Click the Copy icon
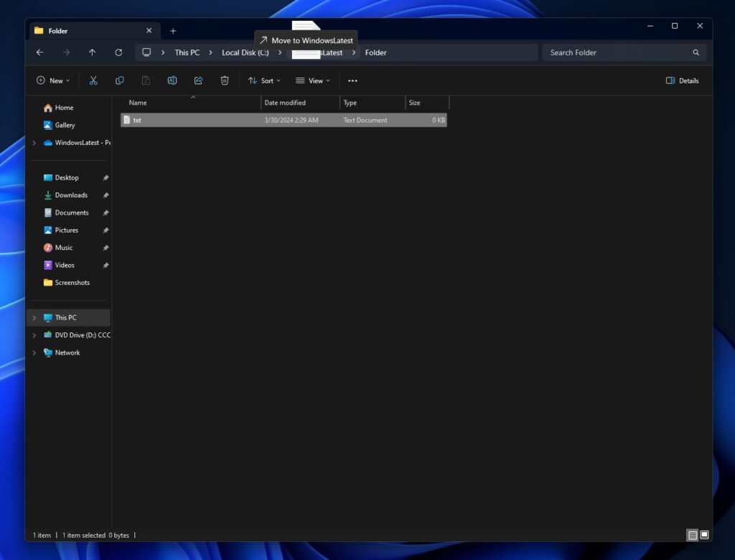 tap(120, 80)
